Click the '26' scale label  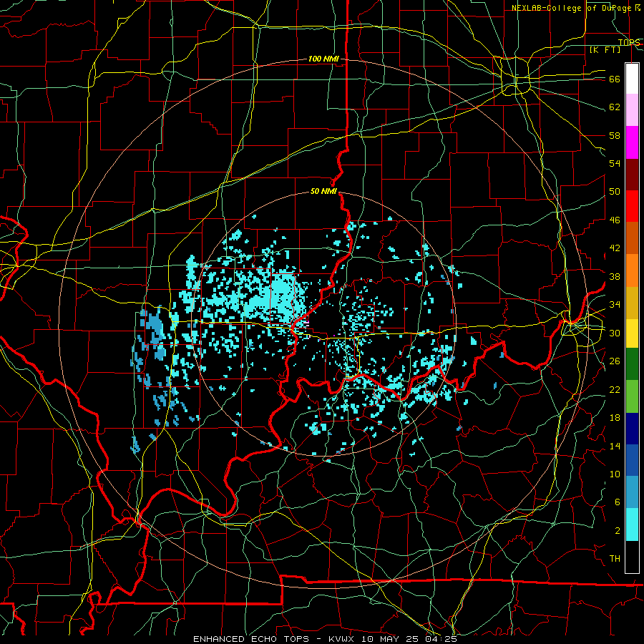pos(615,361)
